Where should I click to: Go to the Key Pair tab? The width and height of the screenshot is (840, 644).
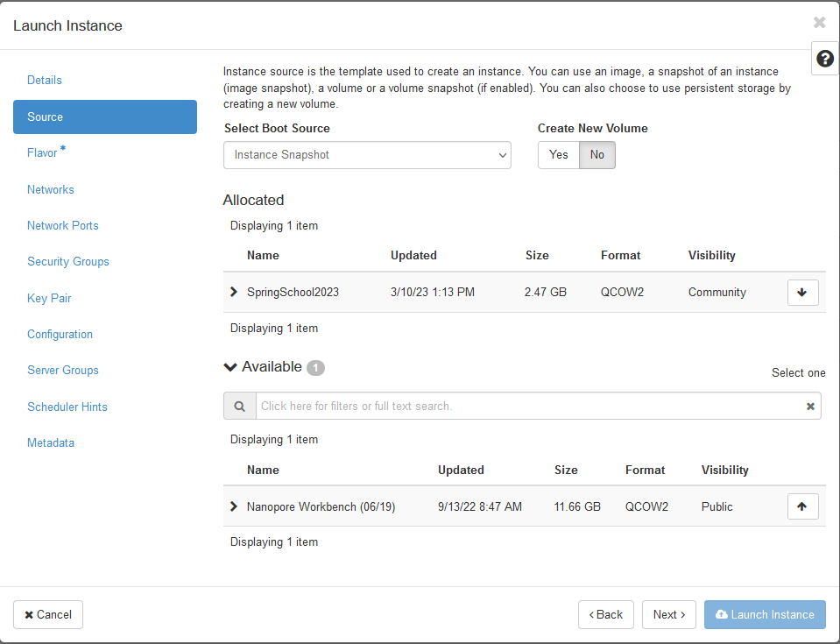(x=49, y=299)
